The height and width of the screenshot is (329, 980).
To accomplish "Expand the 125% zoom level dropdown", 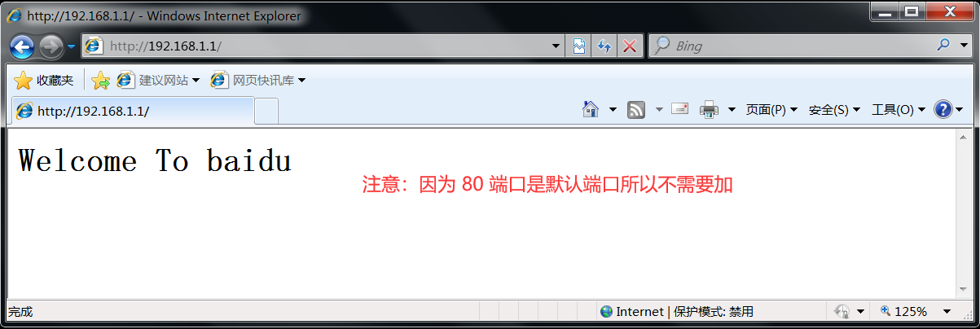I will point(947,311).
